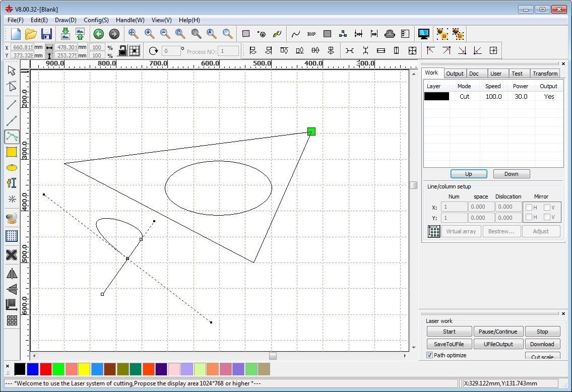Click the Save file icon
572x392 pixels.
[46, 34]
